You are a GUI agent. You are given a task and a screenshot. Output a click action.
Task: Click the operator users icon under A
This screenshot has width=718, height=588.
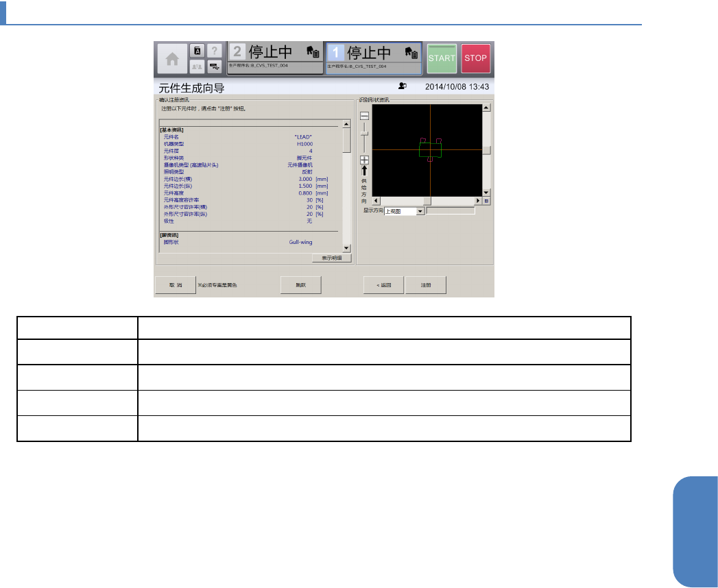(x=198, y=66)
